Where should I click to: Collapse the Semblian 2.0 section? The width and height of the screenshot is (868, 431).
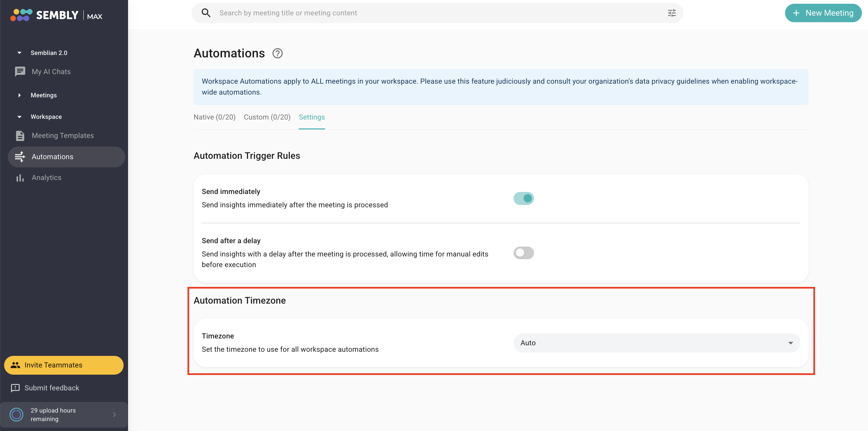click(x=19, y=53)
